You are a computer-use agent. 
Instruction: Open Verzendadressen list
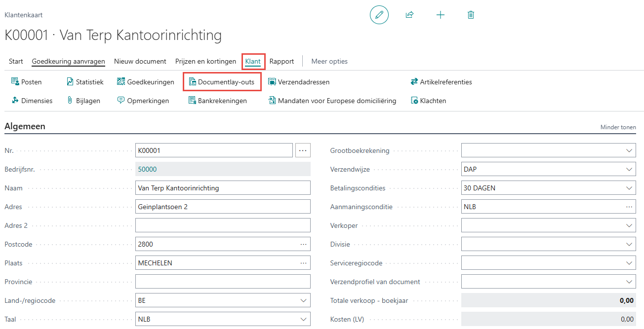[298, 82]
